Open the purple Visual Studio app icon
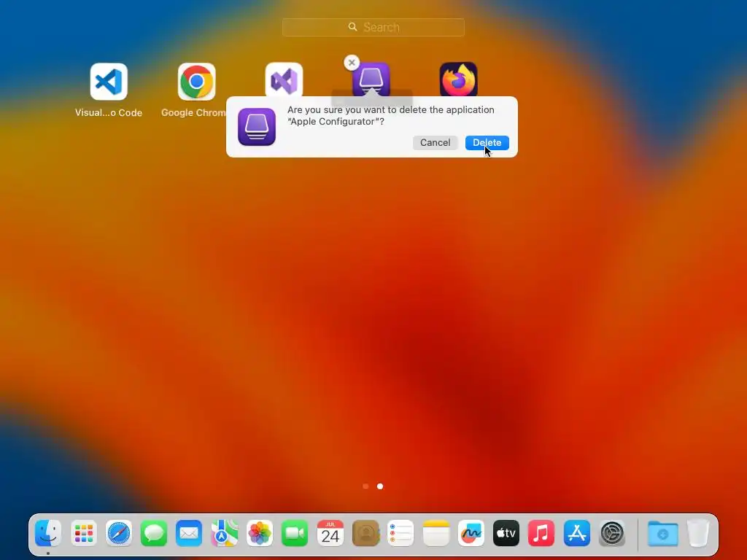This screenshot has height=560, width=747. (284, 79)
